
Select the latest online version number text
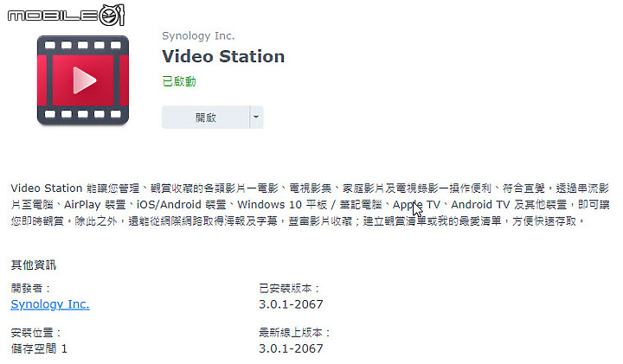click(291, 348)
